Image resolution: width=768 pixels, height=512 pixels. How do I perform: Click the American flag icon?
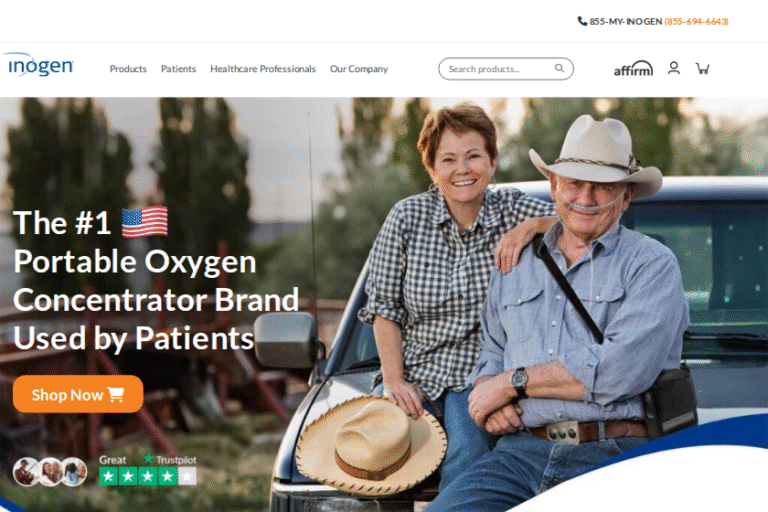144,222
